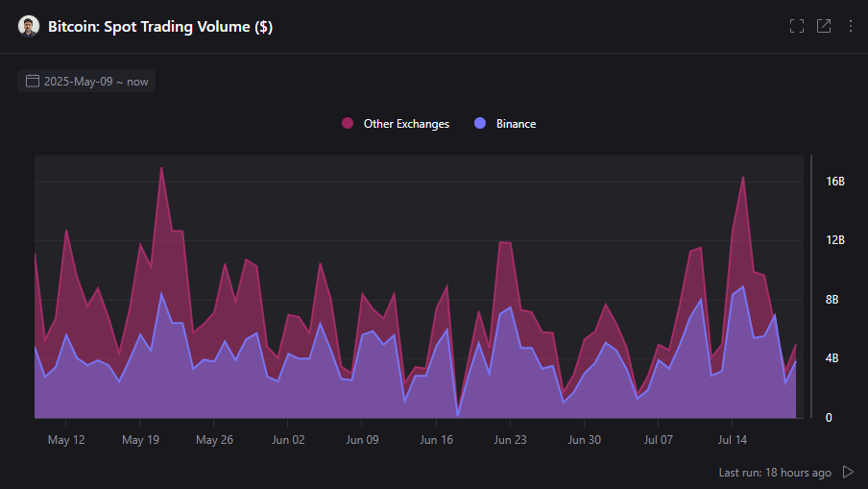Click the Other Exchanges legend color dot
This screenshot has width=868, height=489.
pyautogui.click(x=348, y=124)
